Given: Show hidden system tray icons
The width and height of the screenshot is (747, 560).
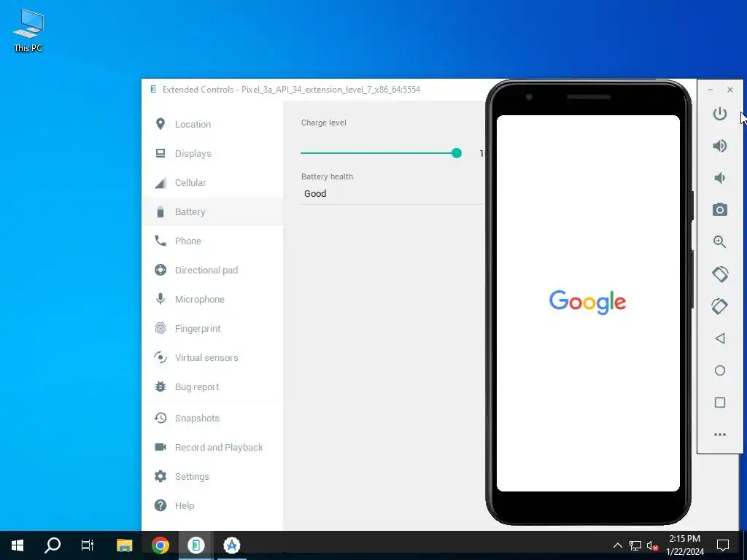Looking at the screenshot, I should click(617, 545).
